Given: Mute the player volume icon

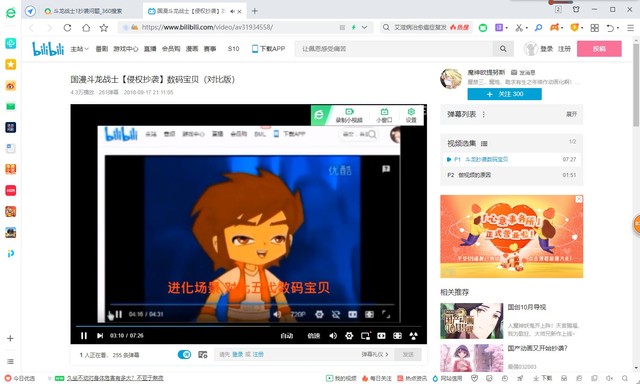Looking at the screenshot, I should coord(333,335).
